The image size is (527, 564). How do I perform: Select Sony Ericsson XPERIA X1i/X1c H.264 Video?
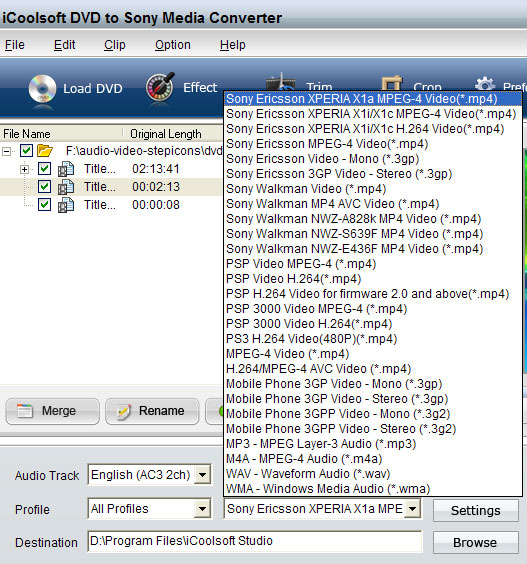coord(373,129)
